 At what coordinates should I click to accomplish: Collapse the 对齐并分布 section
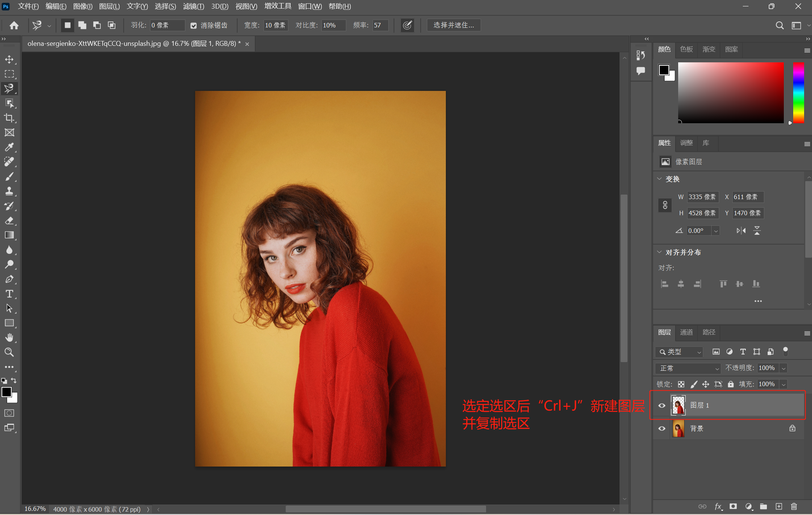659,252
